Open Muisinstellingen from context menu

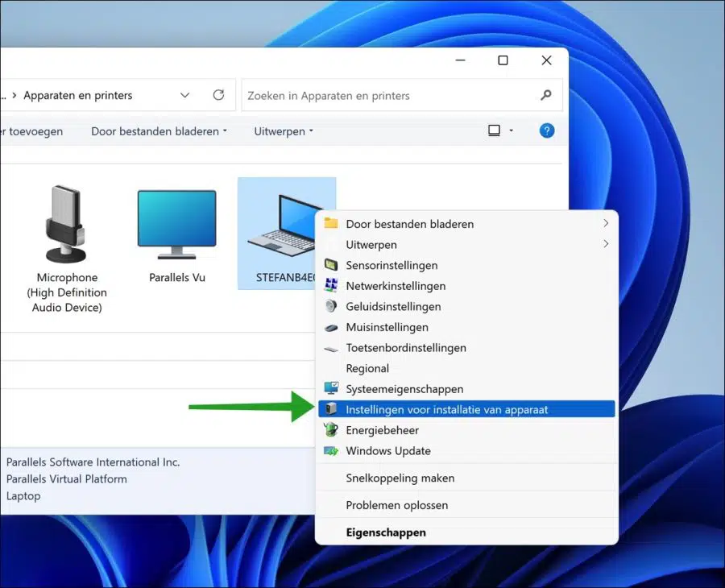click(466, 327)
